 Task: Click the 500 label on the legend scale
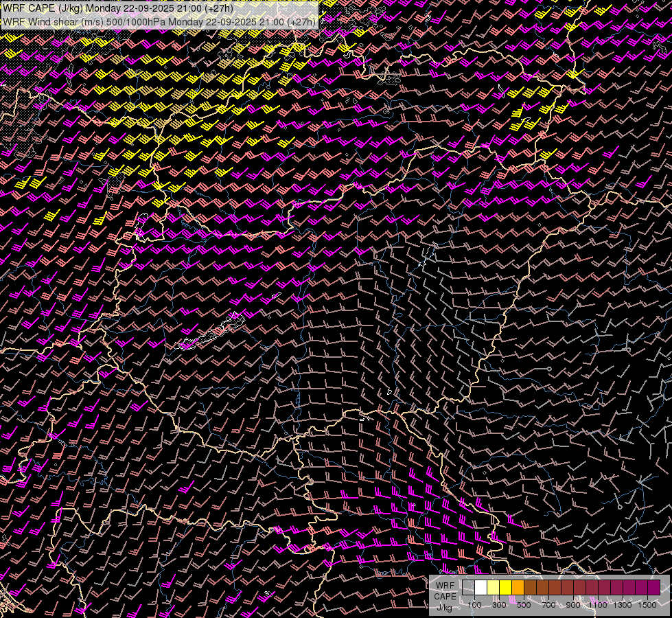[x=524, y=605]
